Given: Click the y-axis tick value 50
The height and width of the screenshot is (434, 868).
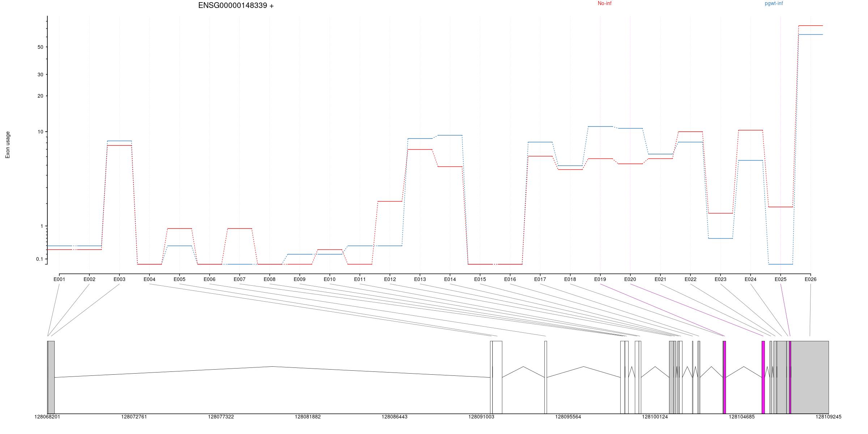Looking at the screenshot, I should click(x=40, y=47).
